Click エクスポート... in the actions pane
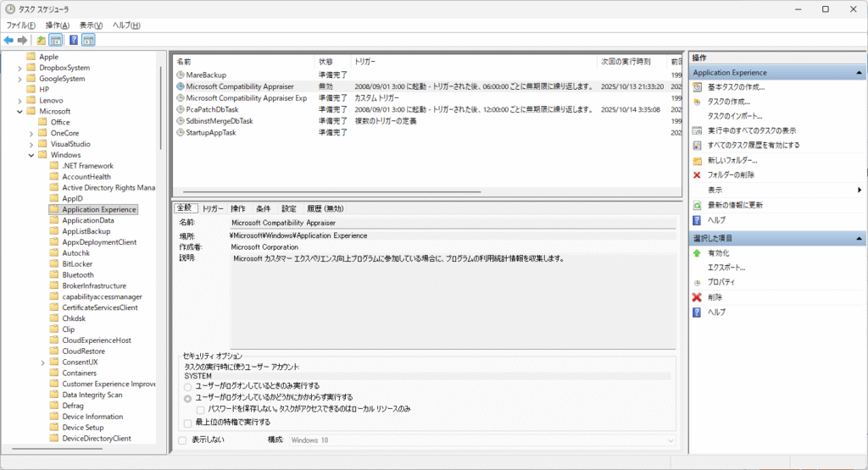The width and height of the screenshot is (868, 470). [x=726, y=268]
